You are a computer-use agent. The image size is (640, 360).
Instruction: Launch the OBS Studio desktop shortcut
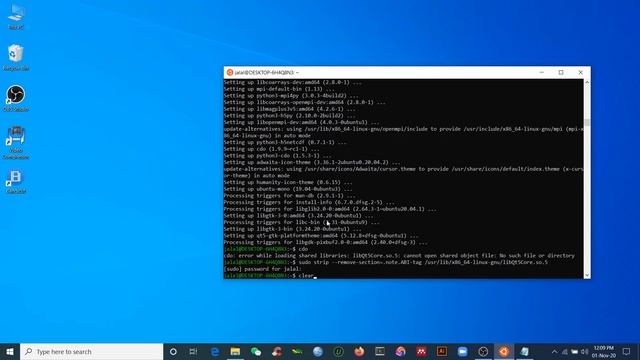coord(16,98)
